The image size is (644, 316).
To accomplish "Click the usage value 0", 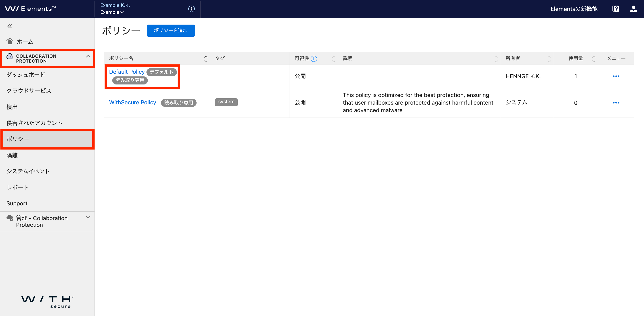I will (x=576, y=103).
